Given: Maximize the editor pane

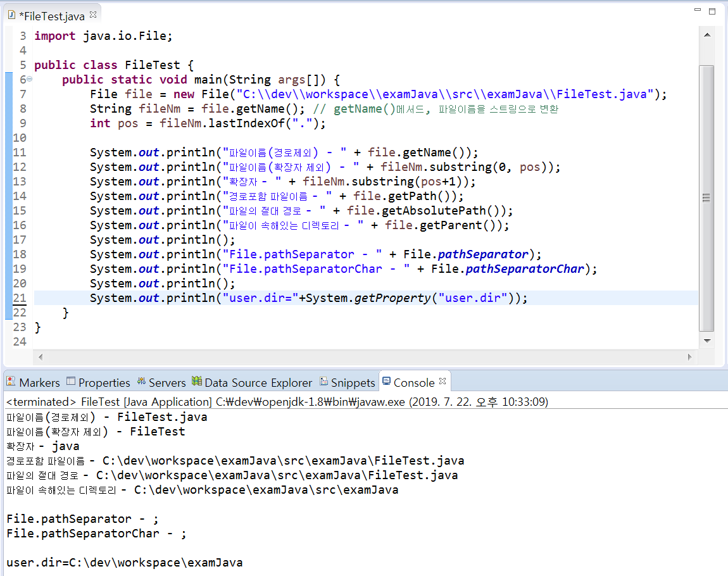Looking at the screenshot, I should point(712,11).
